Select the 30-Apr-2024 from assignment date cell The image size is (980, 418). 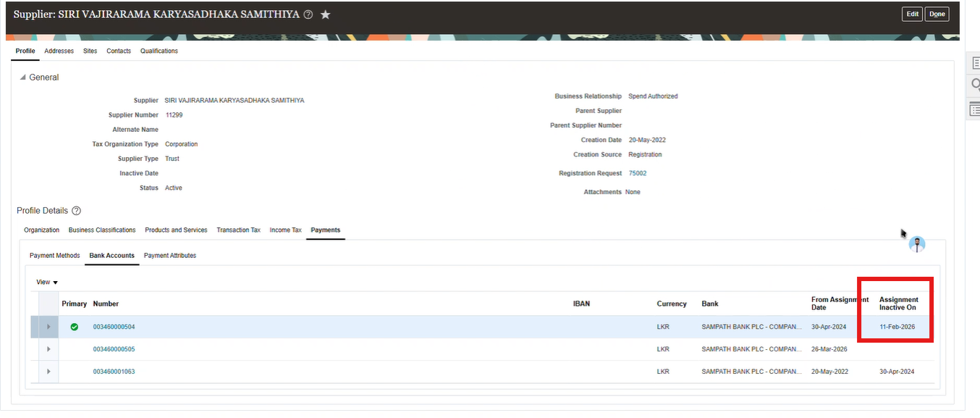click(x=829, y=327)
